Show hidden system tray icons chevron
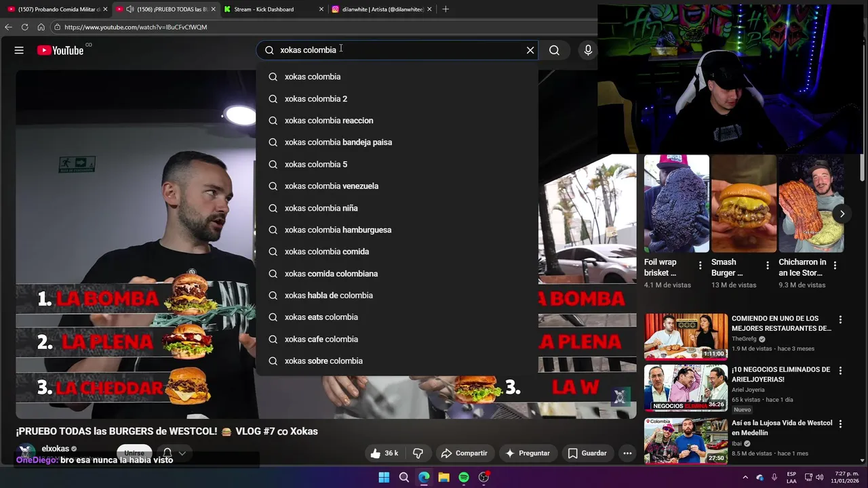 click(745, 477)
